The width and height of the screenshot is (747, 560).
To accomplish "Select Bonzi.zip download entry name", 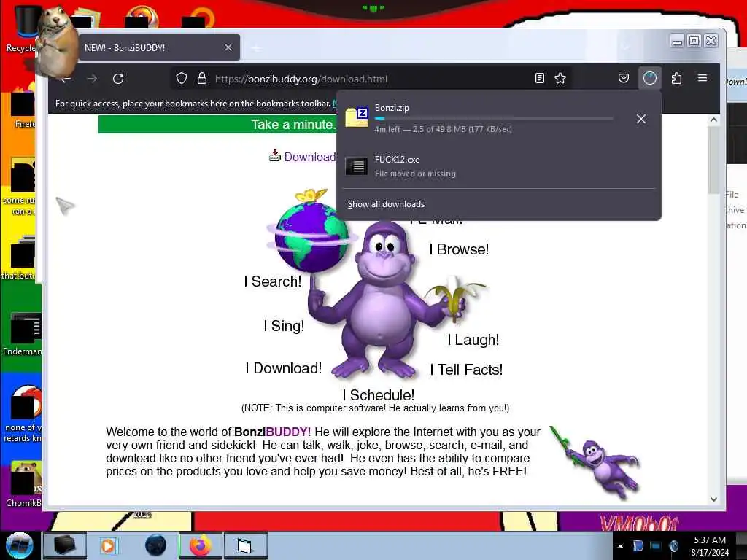I will (392, 108).
